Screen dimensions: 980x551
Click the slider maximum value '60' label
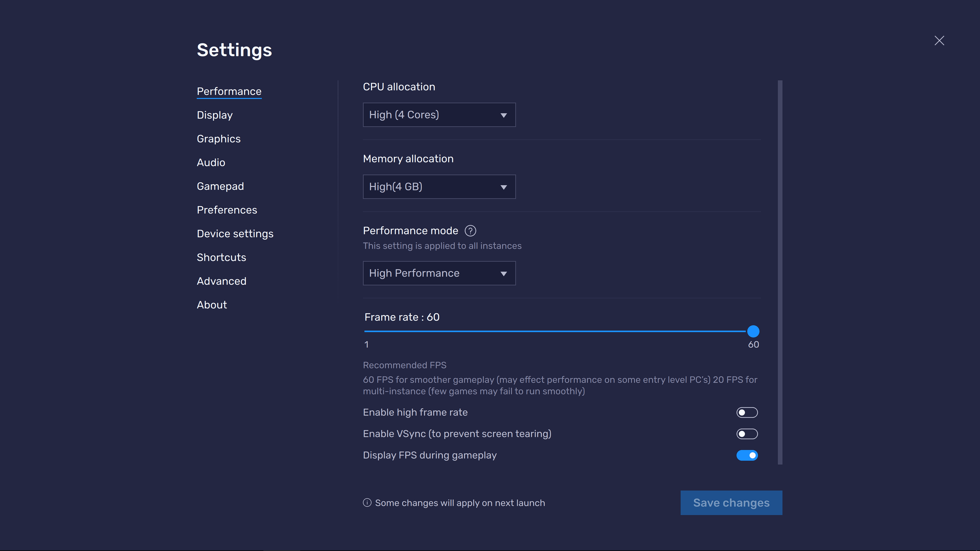pos(753,345)
